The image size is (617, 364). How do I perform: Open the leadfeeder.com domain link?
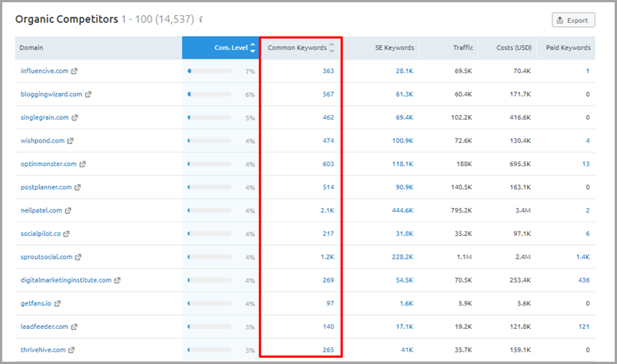[x=44, y=326]
